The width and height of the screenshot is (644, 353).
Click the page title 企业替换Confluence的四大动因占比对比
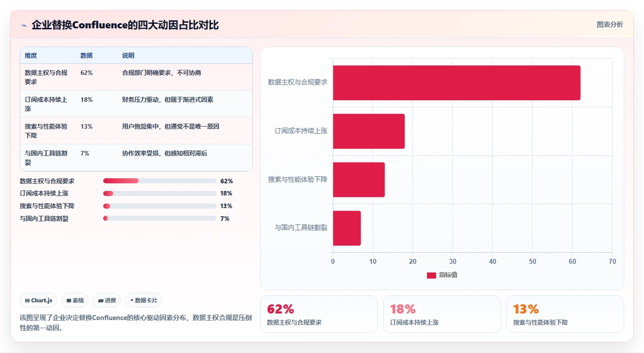125,25
